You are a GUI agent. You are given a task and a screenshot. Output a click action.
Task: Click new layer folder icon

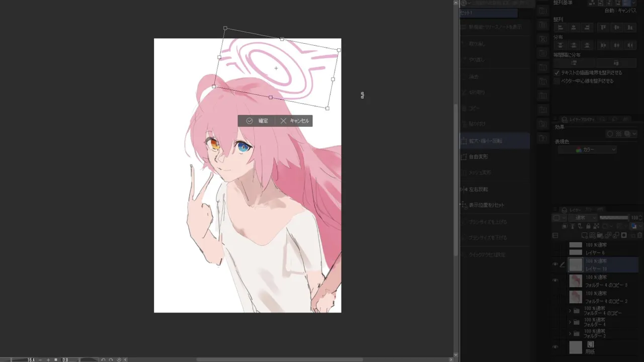(x=600, y=235)
